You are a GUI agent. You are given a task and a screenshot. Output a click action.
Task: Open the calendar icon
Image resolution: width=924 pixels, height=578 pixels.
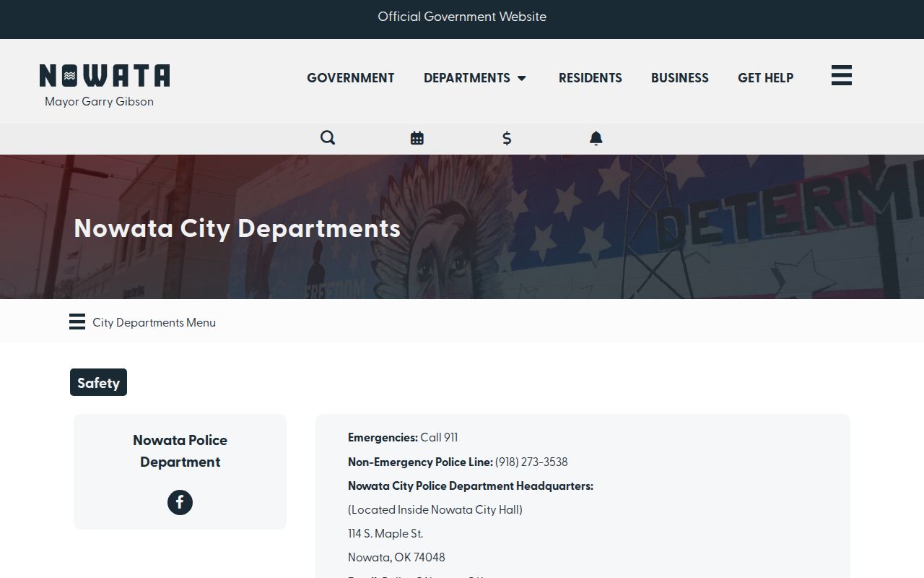click(417, 138)
